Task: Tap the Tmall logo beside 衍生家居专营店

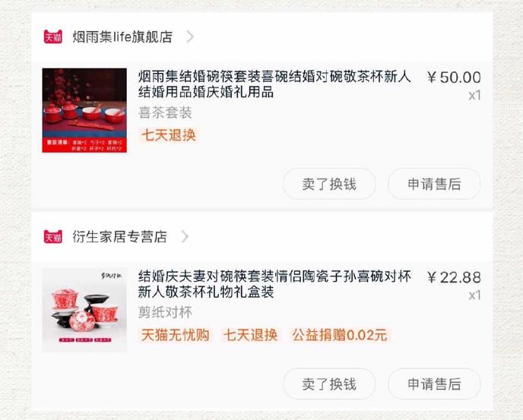Action: point(53,237)
